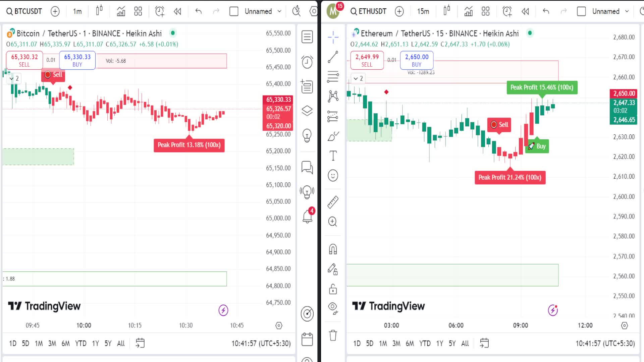Expand the BTCUSDT timeframe selector '1m'
This screenshot has width=644, height=362.
click(77, 11)
